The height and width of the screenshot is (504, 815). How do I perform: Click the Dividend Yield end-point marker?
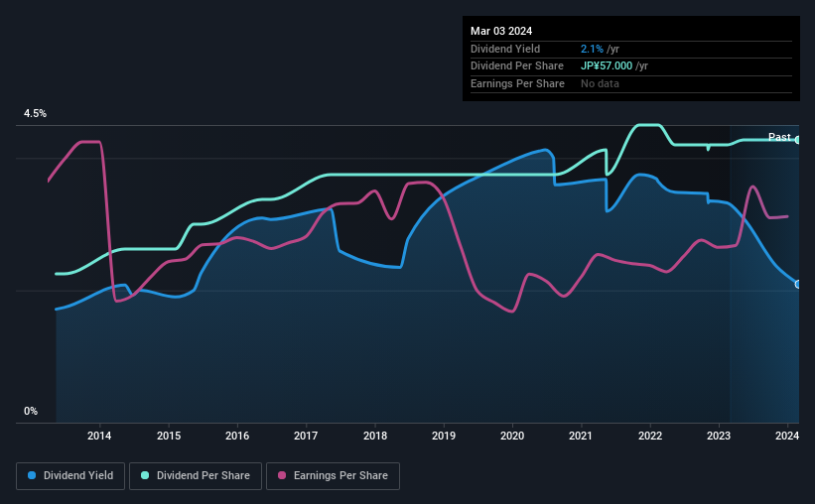tap(798, 284)
